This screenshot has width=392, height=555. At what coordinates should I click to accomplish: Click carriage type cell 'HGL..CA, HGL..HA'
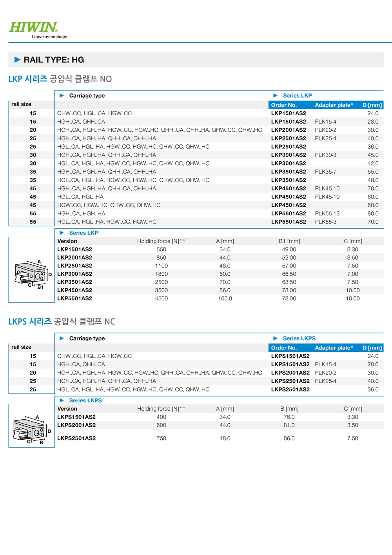tap(80, 197)
